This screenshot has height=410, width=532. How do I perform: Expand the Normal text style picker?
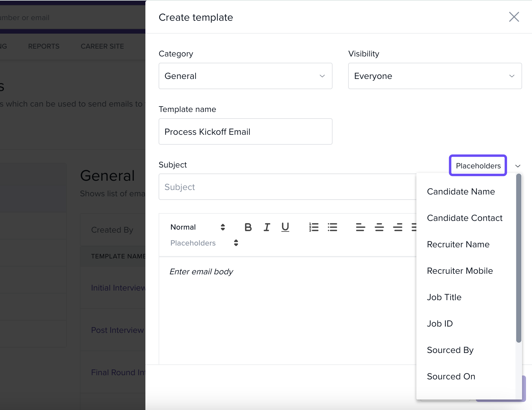[x=197, y=227]
